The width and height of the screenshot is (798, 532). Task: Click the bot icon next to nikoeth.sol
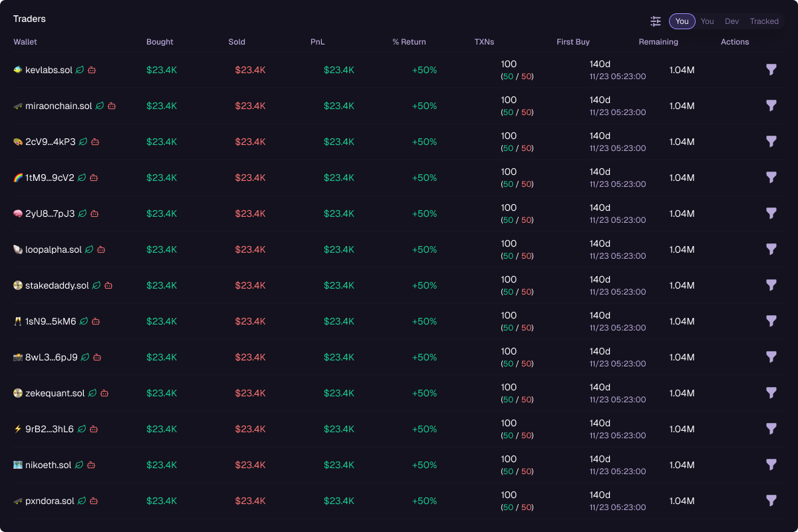91,465
